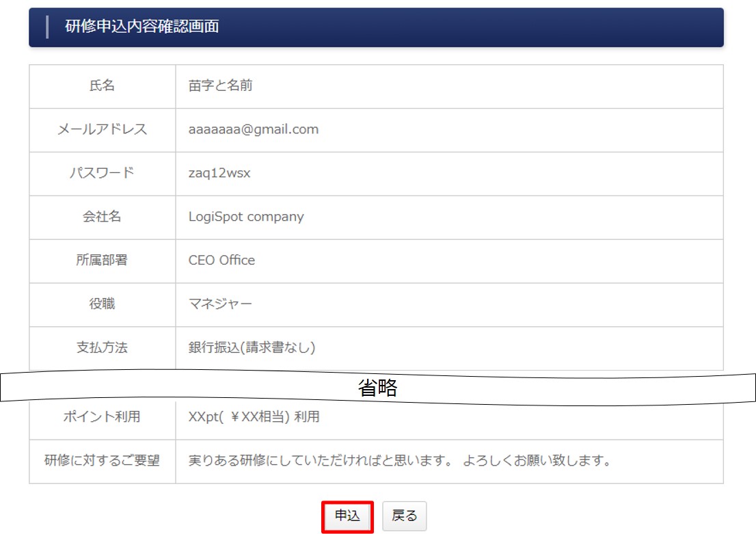Click the company value LogiSpot company
The image size is (756, 534).
coord(246,217)
